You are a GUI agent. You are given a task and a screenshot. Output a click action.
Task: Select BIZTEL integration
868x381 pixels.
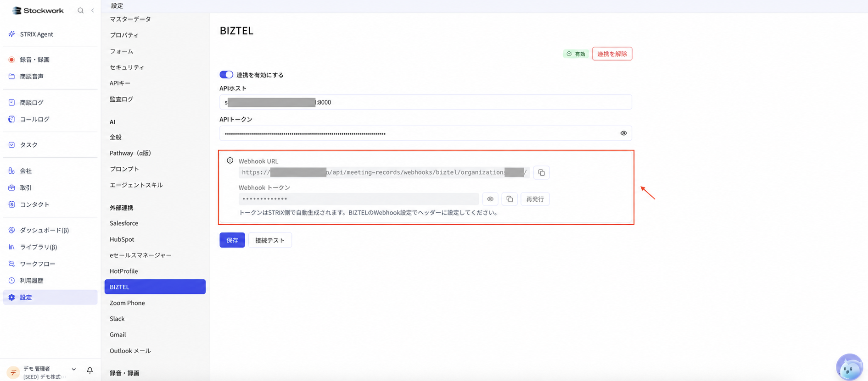(155, 287)
